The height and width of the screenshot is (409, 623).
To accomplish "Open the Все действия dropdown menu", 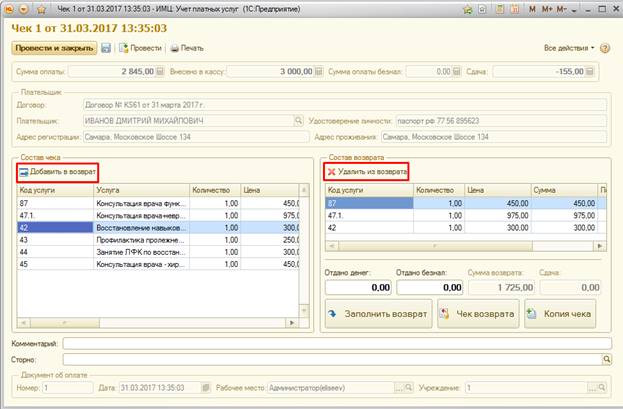I will (x=568, y=47).
